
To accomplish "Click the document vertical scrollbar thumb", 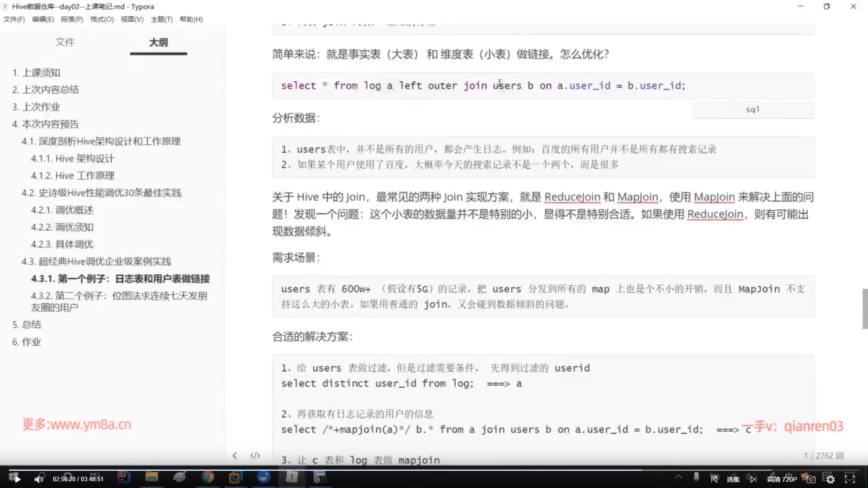I will (865, 309).
